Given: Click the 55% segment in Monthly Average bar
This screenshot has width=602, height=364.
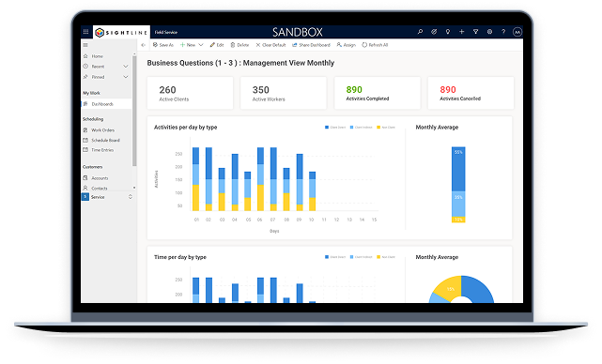Looking at the screenshot, I should 458,169.
